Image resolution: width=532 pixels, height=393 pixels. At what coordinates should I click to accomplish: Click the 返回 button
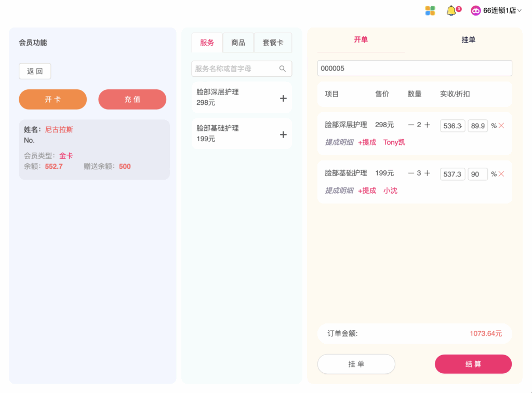[x=35, y=71]
